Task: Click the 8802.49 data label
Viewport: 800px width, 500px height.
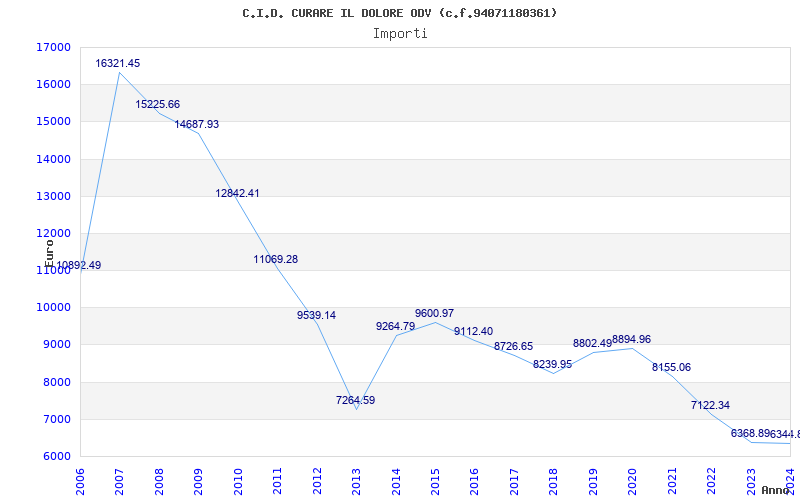Action: coord(592,343)
